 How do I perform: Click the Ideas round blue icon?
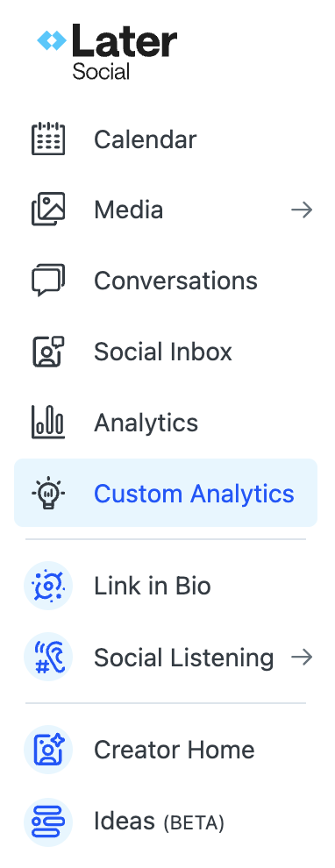(x=48, y=822)
